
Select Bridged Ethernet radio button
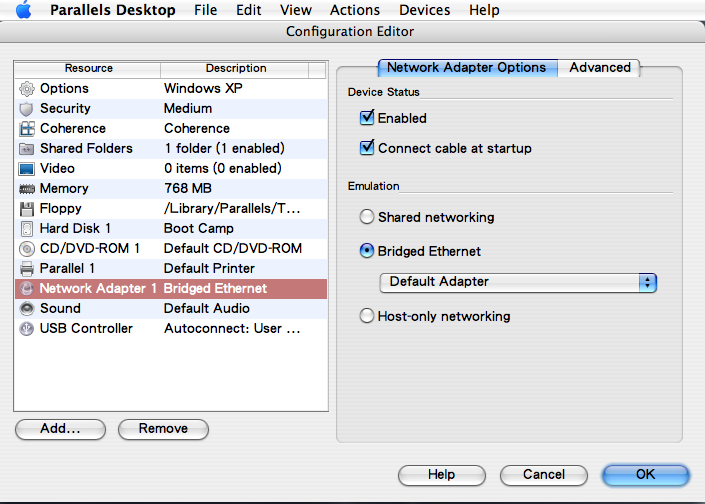[367, 250]
